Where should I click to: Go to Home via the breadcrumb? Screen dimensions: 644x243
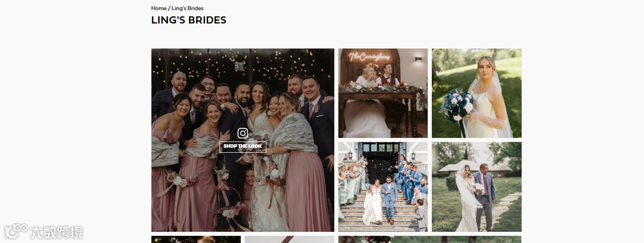point(159,8)
